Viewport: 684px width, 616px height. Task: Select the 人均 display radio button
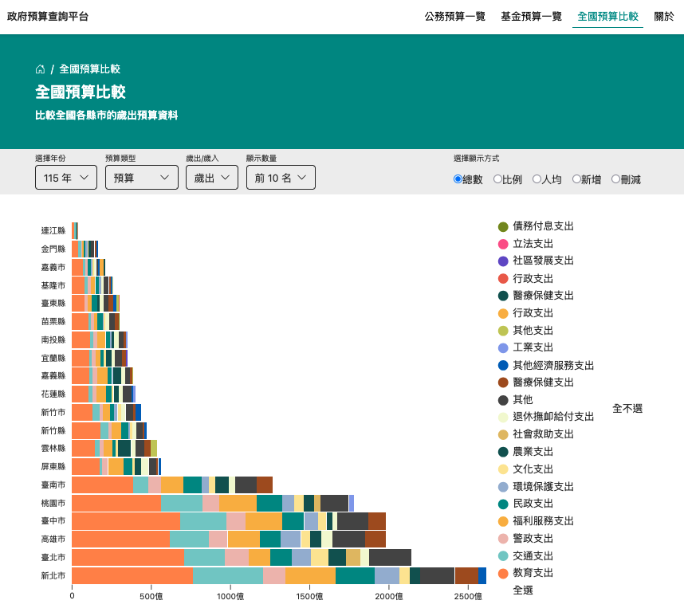click(537, 179)
